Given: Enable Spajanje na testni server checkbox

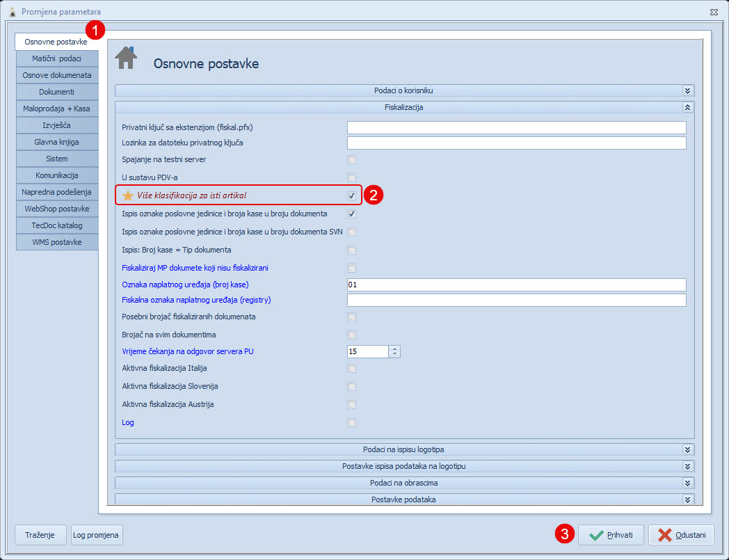Looking at the screenshot, I should pyautogui.click(x=352, y=160).
